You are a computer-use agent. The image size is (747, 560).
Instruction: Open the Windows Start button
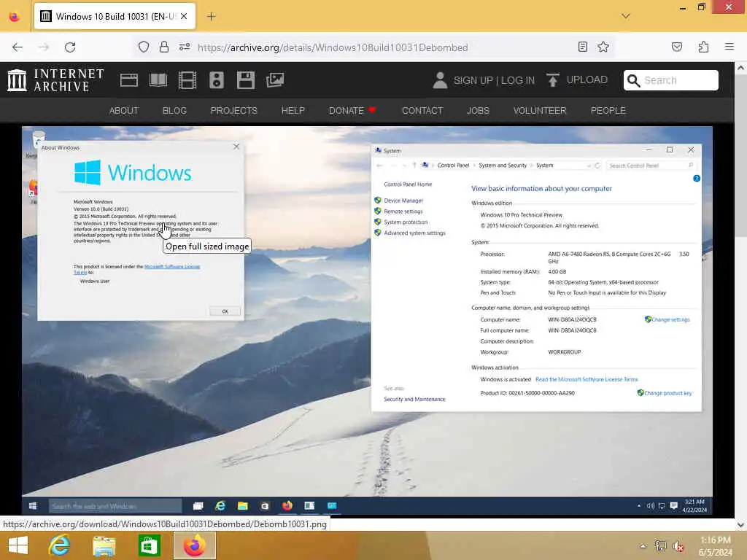tap(18, 545)
